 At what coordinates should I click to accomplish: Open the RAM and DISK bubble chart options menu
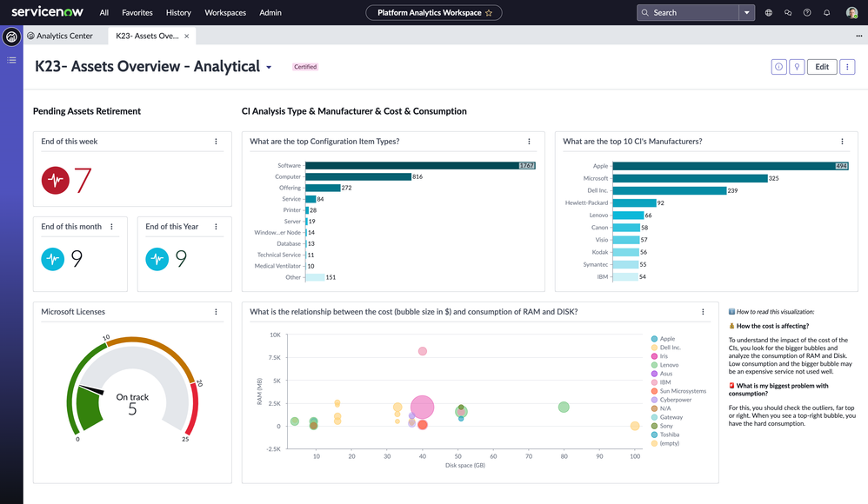[x=703, y=312]
